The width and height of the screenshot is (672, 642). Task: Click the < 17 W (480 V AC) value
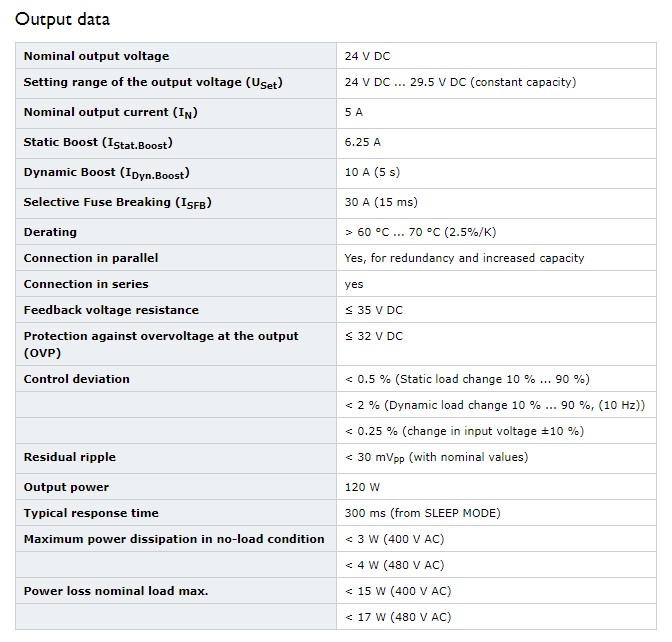[398, 617]
